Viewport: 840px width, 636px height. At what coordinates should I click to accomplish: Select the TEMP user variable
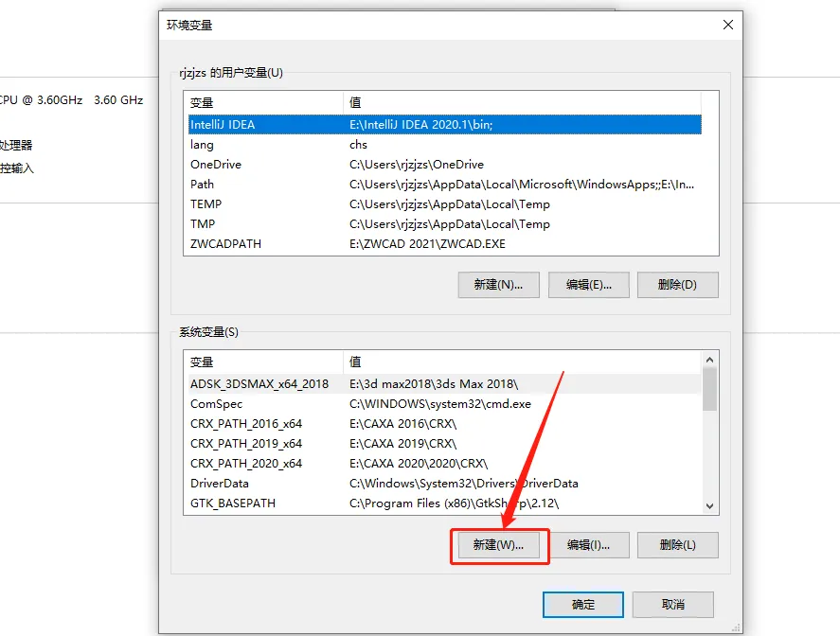click(x=445, y=204)
